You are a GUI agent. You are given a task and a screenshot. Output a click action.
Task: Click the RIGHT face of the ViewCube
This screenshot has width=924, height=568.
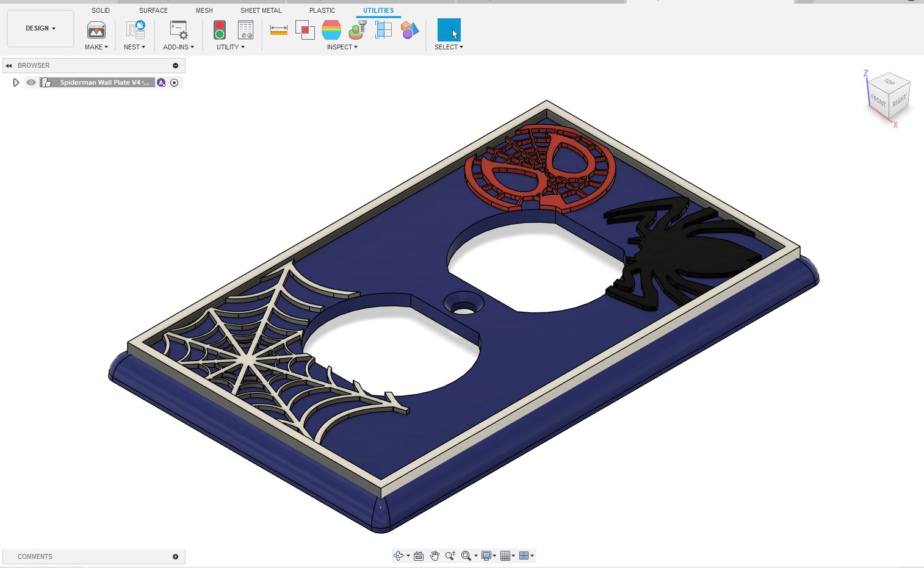pyautogui.click(x=900, y=101)
